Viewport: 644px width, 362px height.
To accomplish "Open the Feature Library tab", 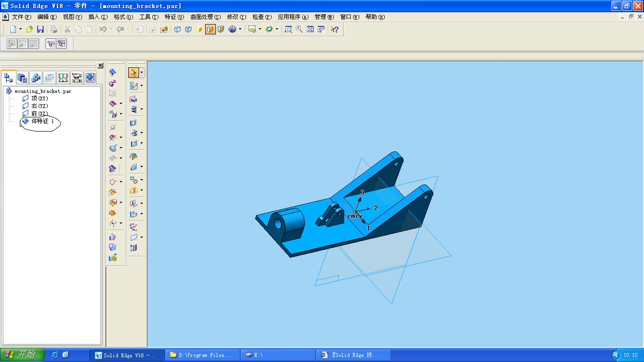I will [22, 77].
